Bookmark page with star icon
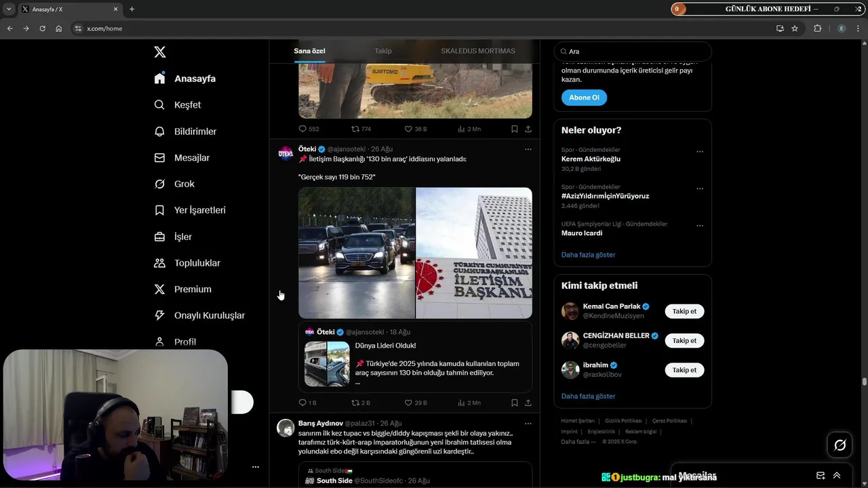The width and height of the screenshot is (868, 488). tap(795, 28)
